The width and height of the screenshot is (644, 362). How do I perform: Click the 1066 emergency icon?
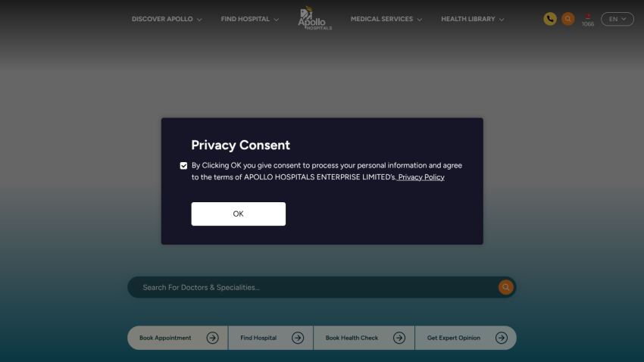(588, 20)
